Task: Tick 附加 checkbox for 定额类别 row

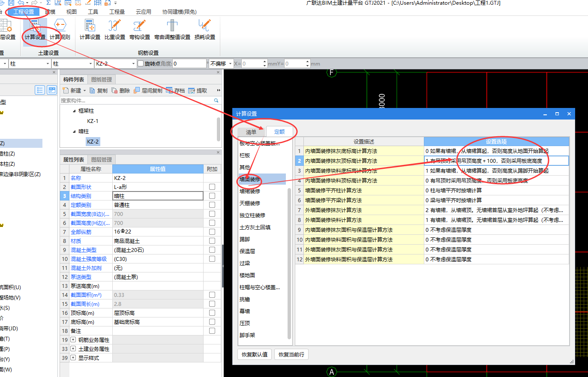Action: [x=212, y=205]
